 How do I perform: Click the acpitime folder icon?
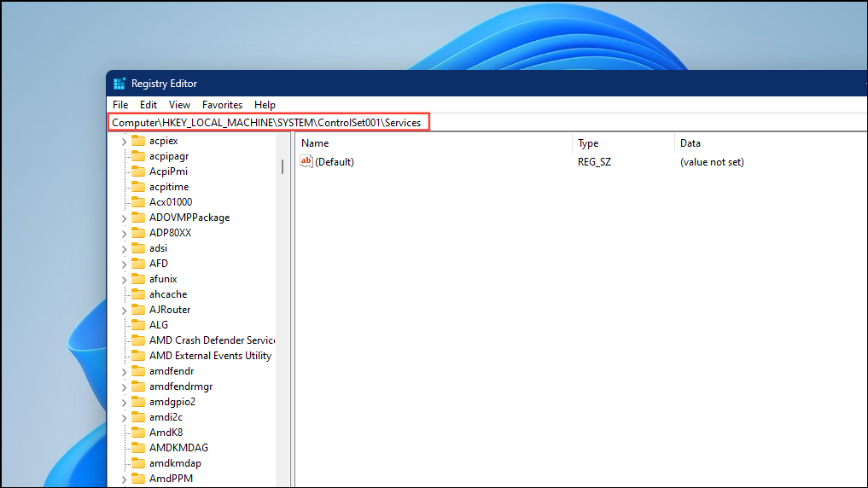point(138,187)
